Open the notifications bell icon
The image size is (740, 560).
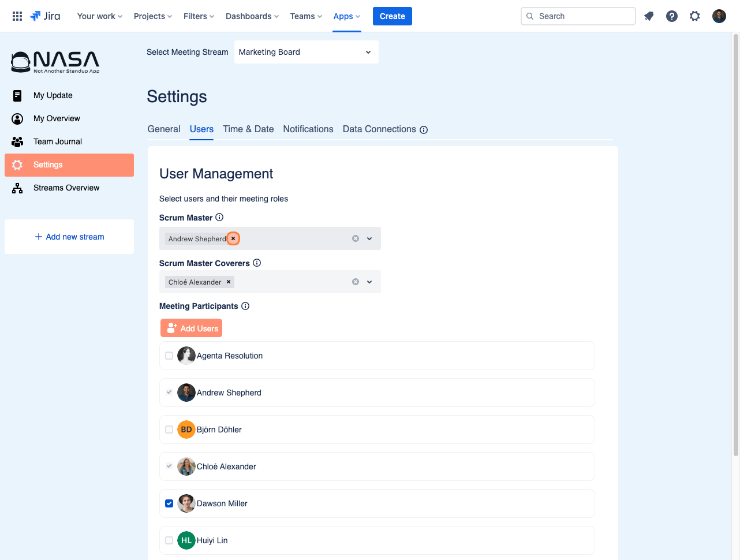pyautogui.click(x=649, y=16)
